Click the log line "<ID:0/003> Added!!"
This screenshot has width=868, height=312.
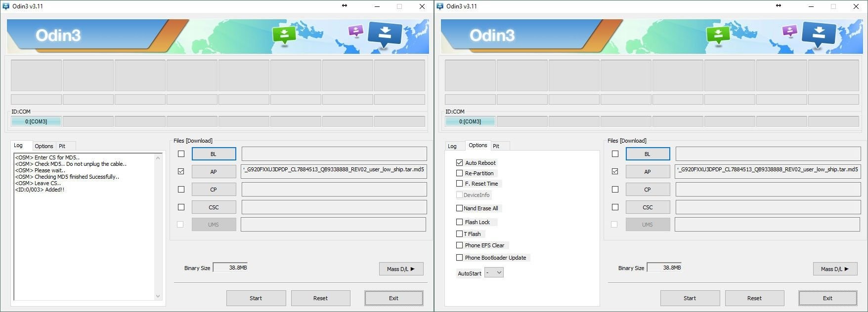coord(40,190)
